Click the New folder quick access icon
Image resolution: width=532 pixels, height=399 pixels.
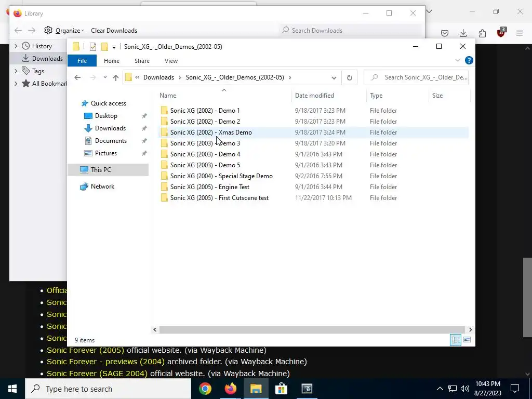(x=104, y=46)
